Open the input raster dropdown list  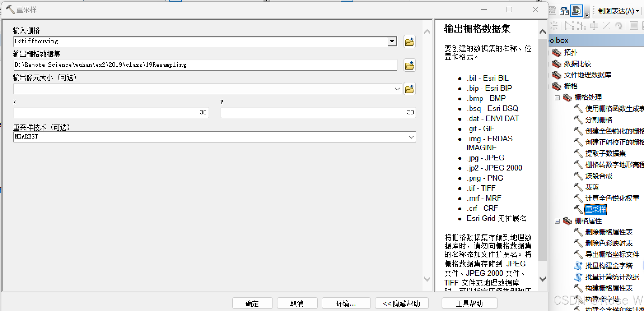click(x=392, y=42)
